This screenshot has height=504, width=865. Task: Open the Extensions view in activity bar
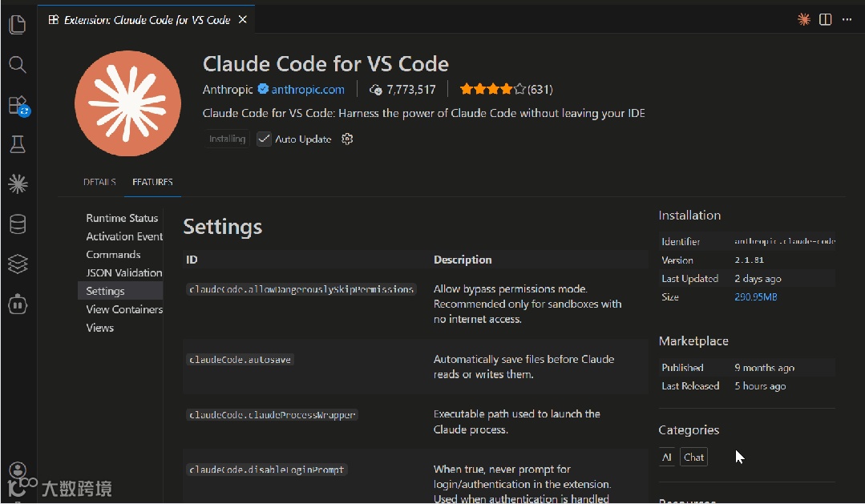pyautogui.click(x=18, y=105)
